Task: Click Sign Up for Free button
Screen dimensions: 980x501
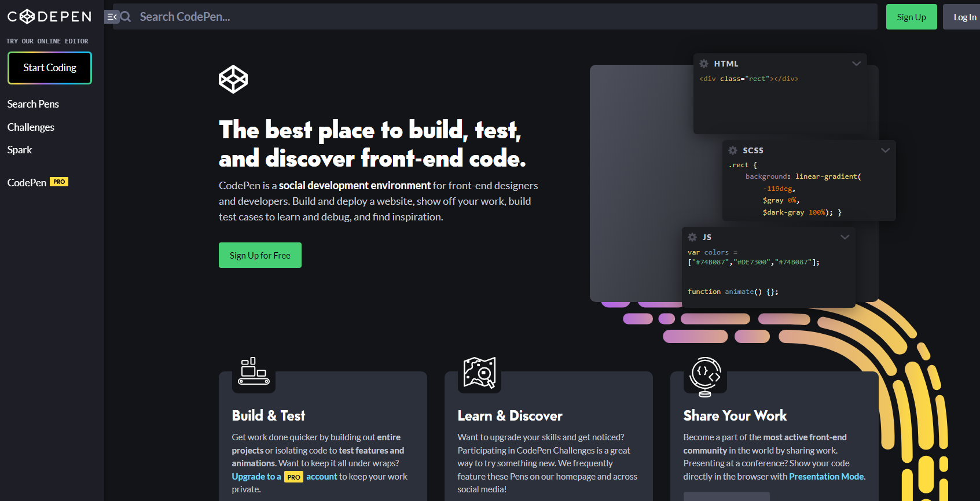Action: (260, 255)
